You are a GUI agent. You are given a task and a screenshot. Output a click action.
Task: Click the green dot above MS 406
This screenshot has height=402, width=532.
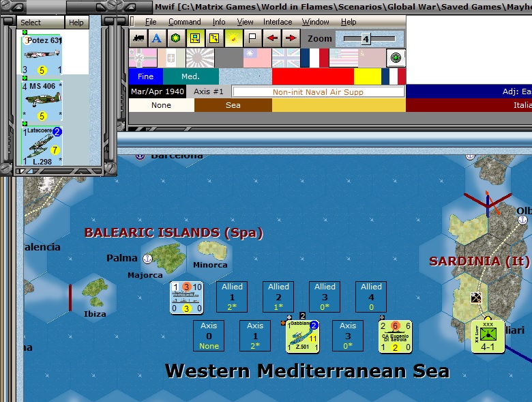[25, 78]
